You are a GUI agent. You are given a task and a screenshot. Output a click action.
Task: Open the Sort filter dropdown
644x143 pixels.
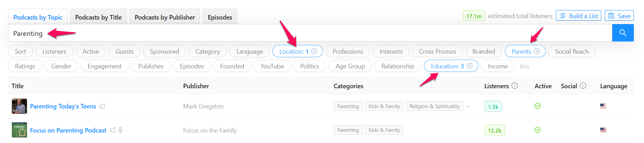click(x=20, y=52)
